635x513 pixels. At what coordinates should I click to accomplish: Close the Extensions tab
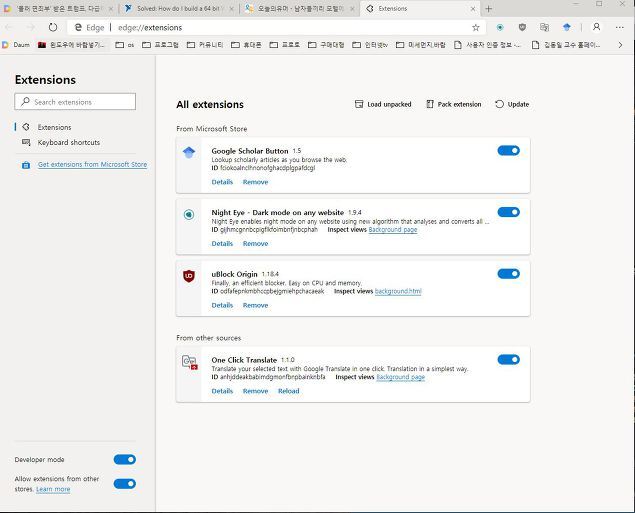(473, 9)
